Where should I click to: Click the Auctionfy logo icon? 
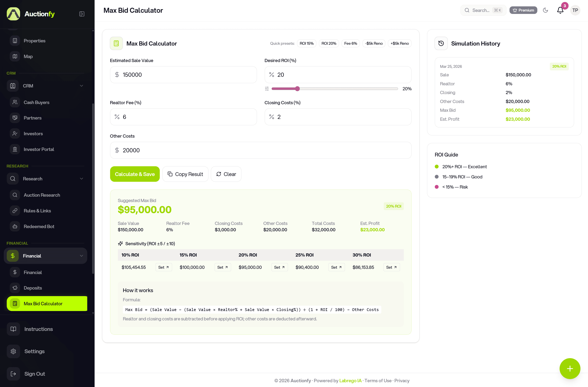tap(13, 14)
